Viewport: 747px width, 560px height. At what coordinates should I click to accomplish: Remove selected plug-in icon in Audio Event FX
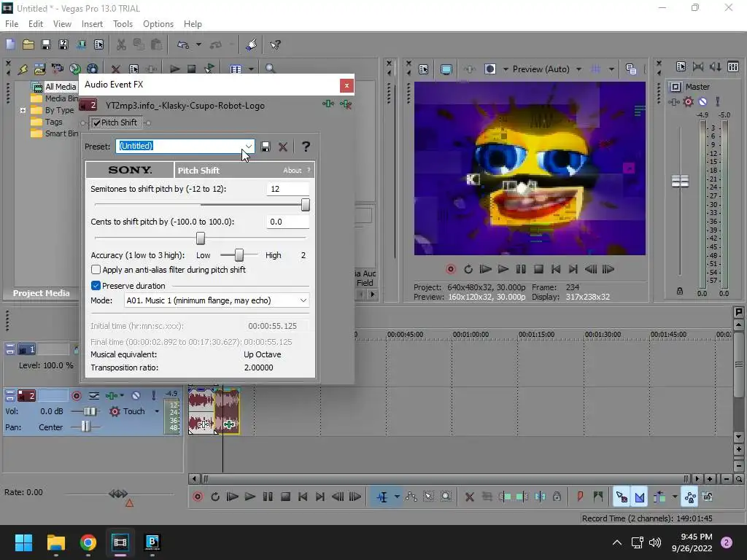(346, 104)
